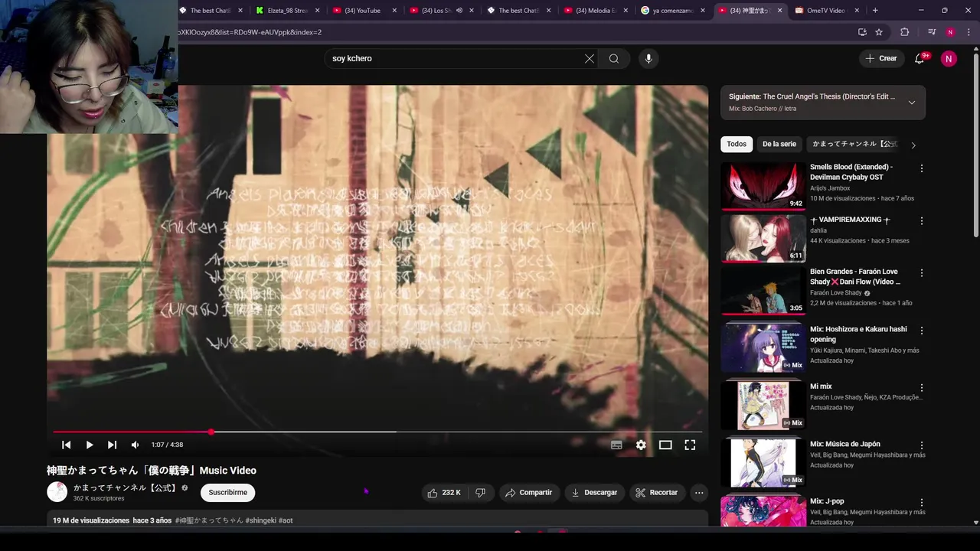Switch to theater mode view

click(665, 445)
